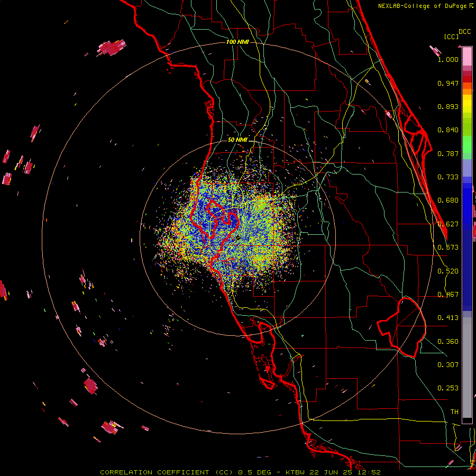
Task: Pick the gray segment of the color bar
Action: [467, 368]
